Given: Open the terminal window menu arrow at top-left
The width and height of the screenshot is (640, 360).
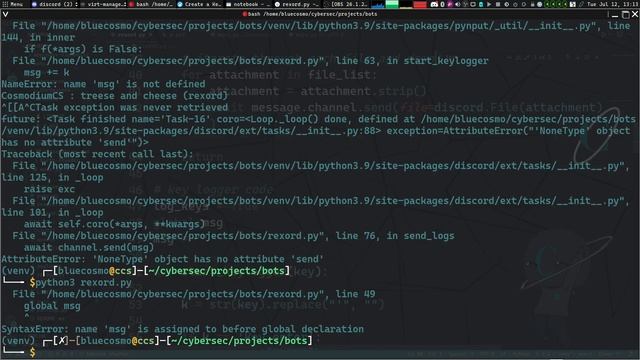Looking at the screenshot, I should tap(5, 14).
